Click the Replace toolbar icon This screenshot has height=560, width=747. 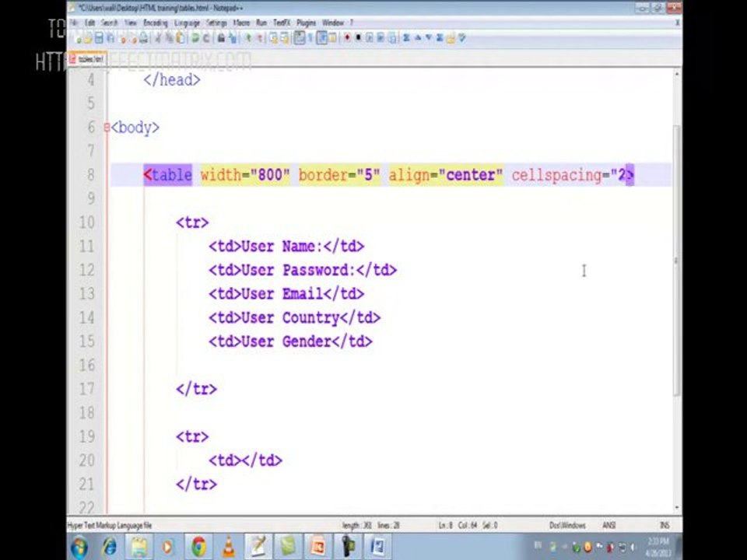click(232, 39)
